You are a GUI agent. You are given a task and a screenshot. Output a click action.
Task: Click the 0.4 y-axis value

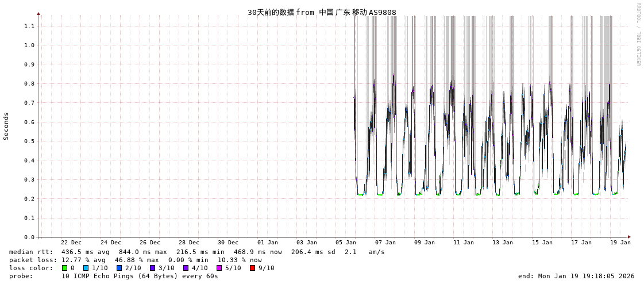(29, 160)
